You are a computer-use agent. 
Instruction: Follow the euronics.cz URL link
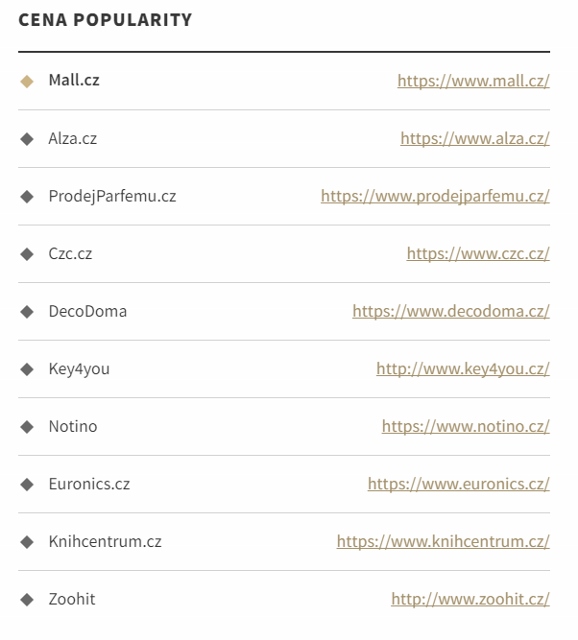[459, 484]
